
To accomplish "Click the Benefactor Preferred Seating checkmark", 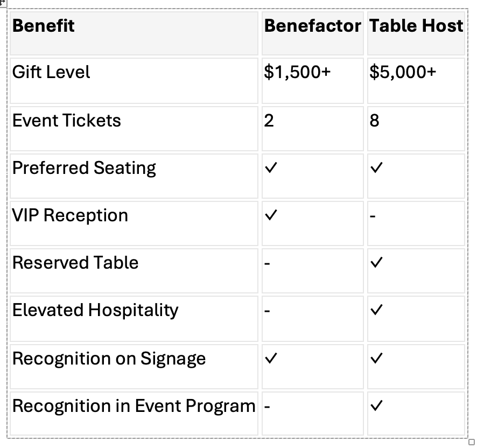I will [271, 167].
